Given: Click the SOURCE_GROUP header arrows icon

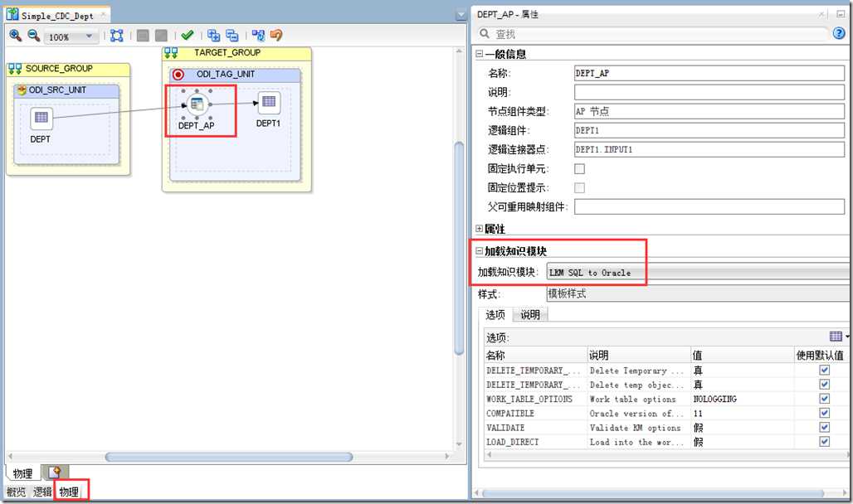Looking at the screenshot, I should 15,69.
